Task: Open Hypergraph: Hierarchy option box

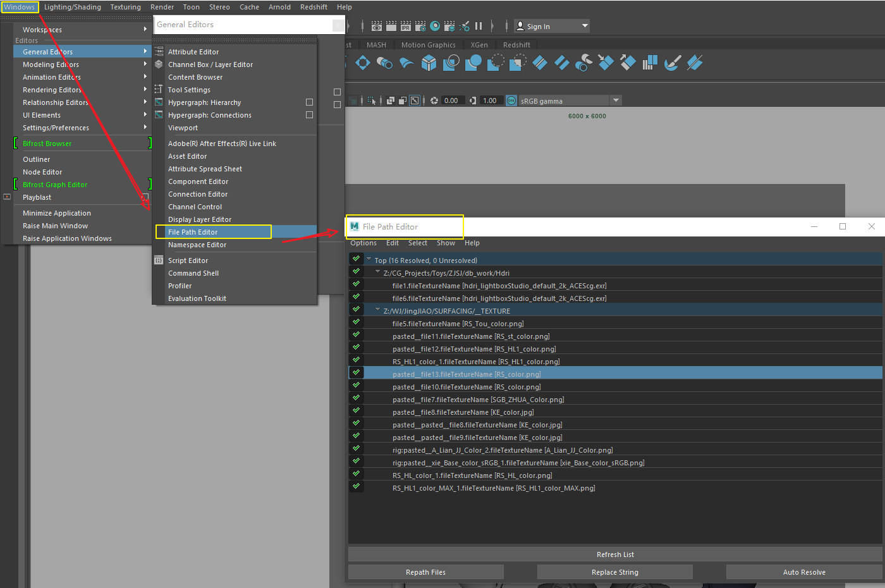Action: coord(309,102)
